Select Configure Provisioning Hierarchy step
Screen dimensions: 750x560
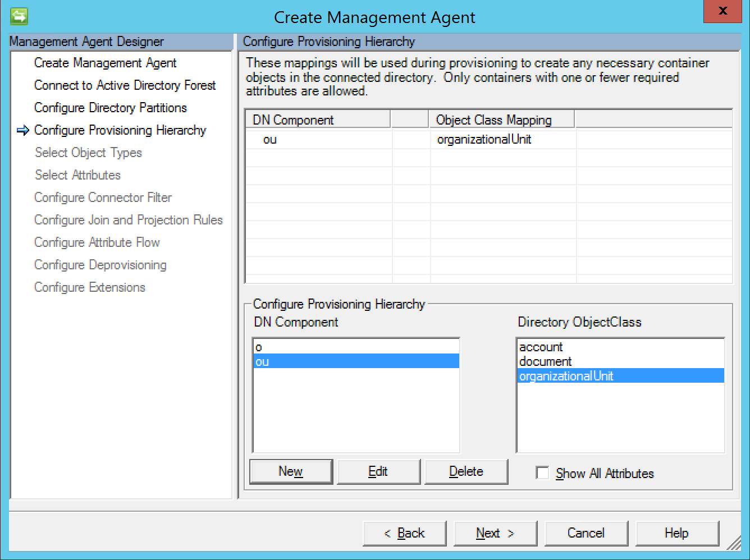120,130
